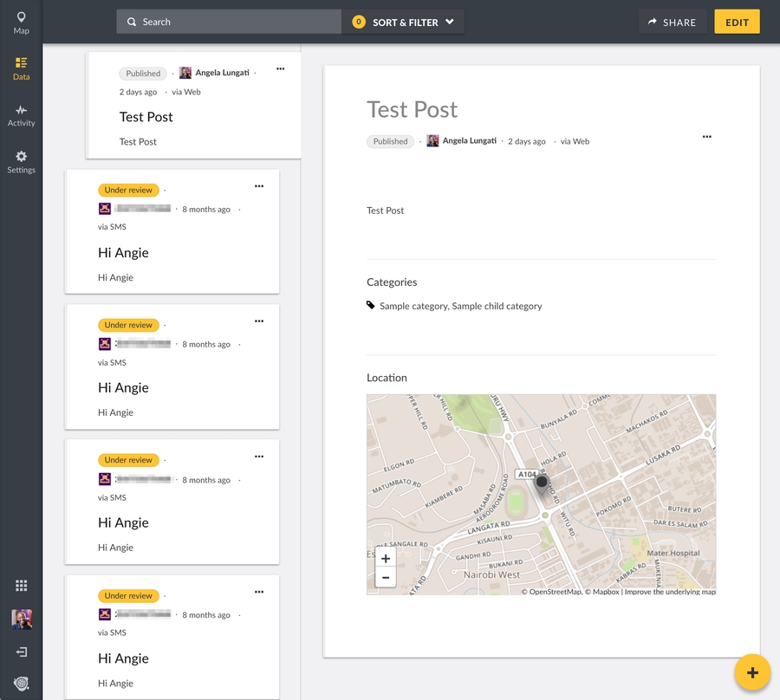Click the yellow Edit button
This screenshot has height=700, width=780.
[x=737, y=23]
